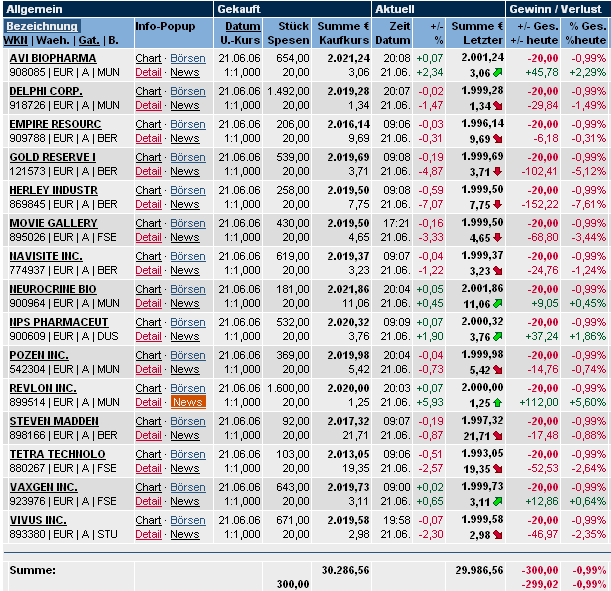The image size is (611, 591).
Task: Open VAXGEN INC. stock name link
Action: click(44, 487)
